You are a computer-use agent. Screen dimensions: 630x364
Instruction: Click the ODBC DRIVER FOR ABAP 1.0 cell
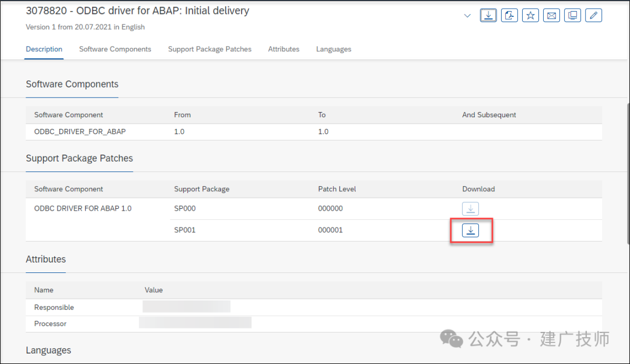(x=83, y=208)
